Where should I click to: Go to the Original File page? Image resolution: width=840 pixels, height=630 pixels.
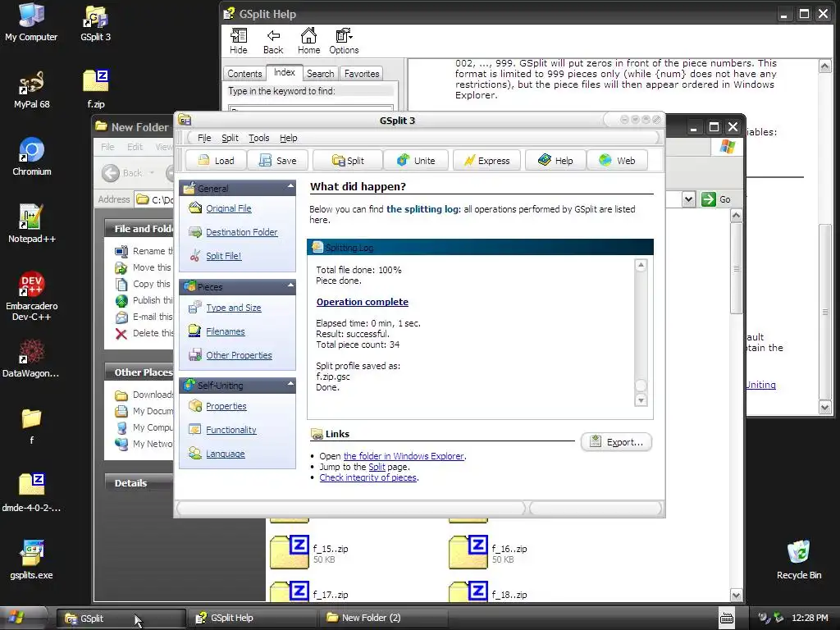(x=229, y=208)
